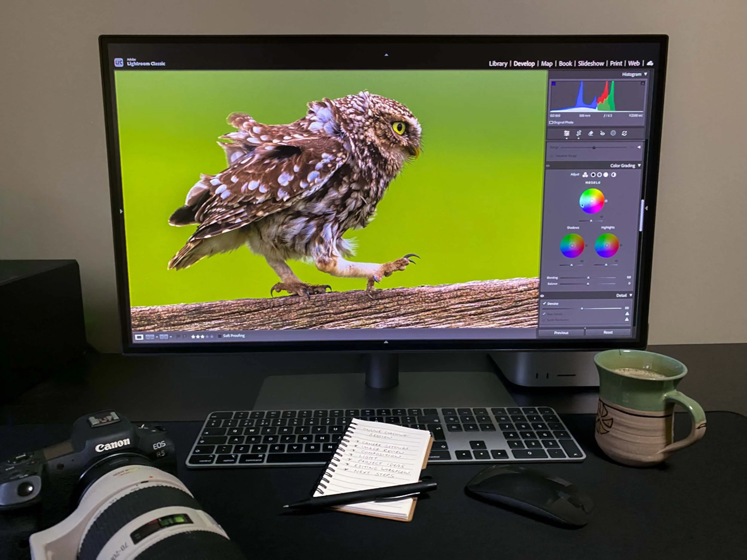Click the Blending slider handle
This screenshot has height=560, width=747.
[x=588, y=277]
